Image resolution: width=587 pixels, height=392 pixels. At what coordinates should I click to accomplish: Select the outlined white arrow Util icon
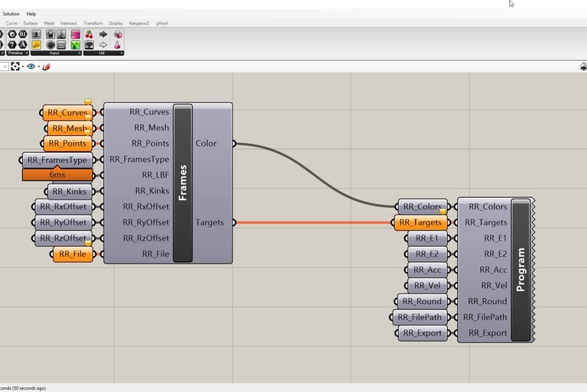(x=103, y=45)
